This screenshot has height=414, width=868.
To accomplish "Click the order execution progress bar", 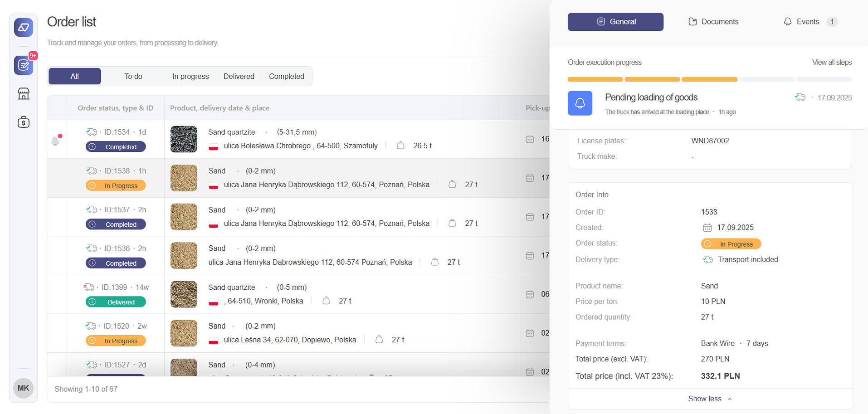I will [709, 80].
